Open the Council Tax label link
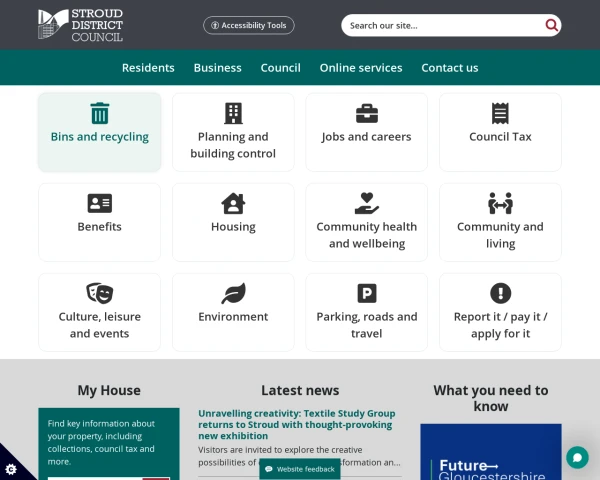This screenshot has height=480, width=600. [x=500, y=137]
